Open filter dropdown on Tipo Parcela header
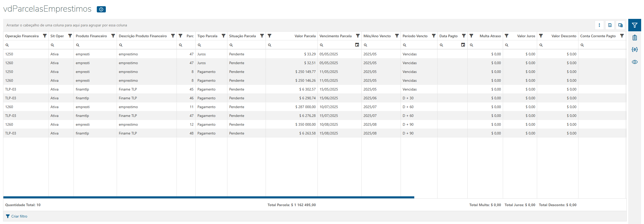Viewport: 644px width, 224px height. pyautogui.click(x=224, y=36)
